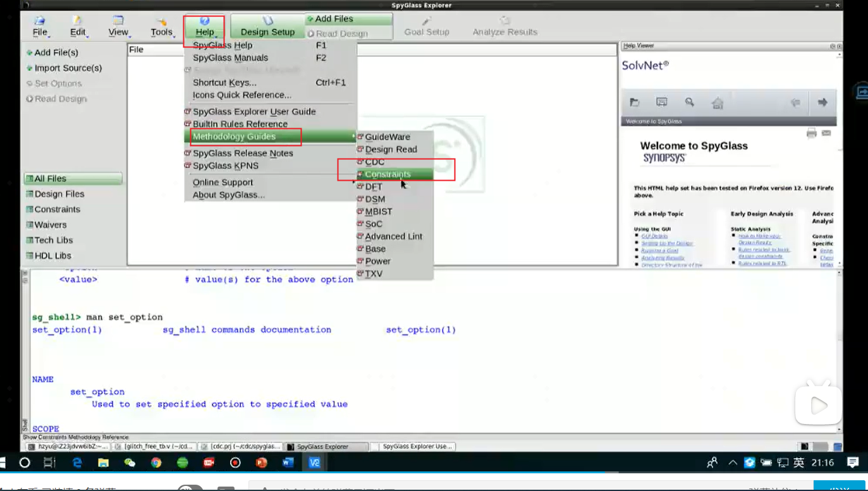Switch to the Design Setup tab

coord(267,27)
